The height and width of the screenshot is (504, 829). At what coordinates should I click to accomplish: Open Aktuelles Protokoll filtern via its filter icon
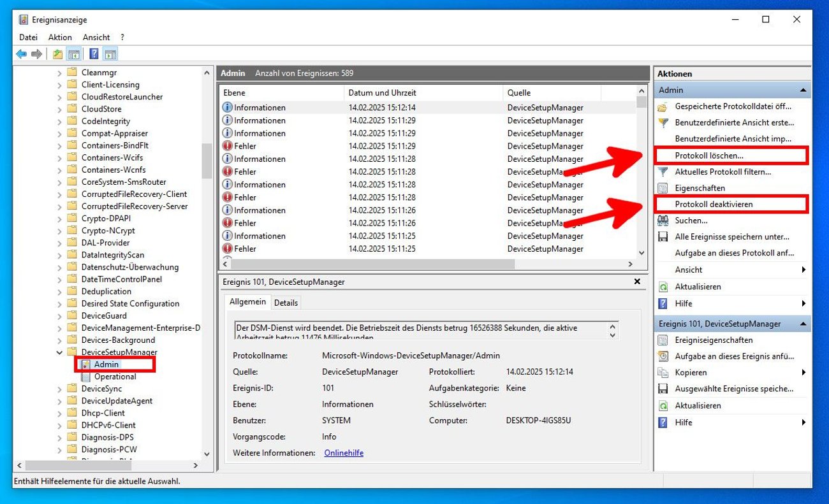coord(661,171)
